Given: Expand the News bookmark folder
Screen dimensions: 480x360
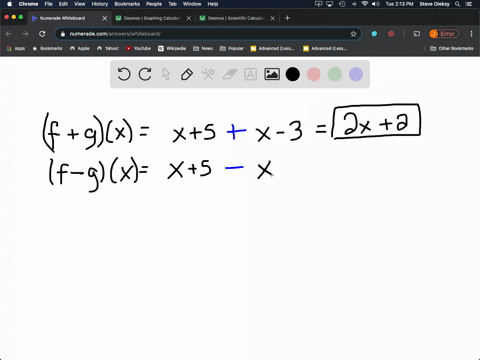Looking at the screenshot, I should click(203, 48).
